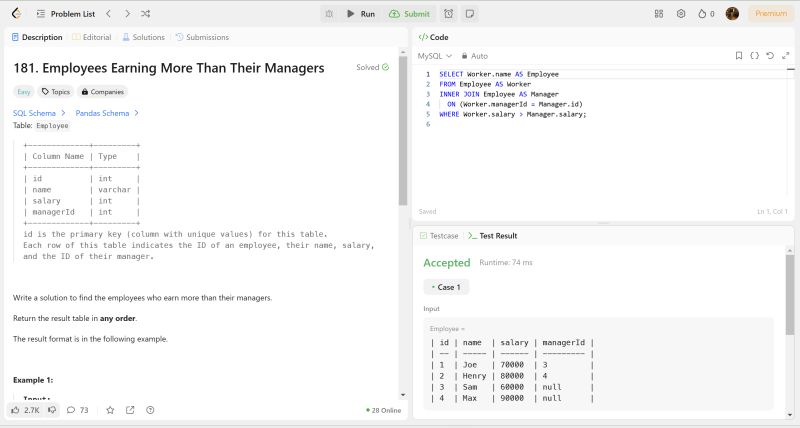Click the Easy difficulty tag
Screen dimensions: 800x428
click(x=23, y=92)
